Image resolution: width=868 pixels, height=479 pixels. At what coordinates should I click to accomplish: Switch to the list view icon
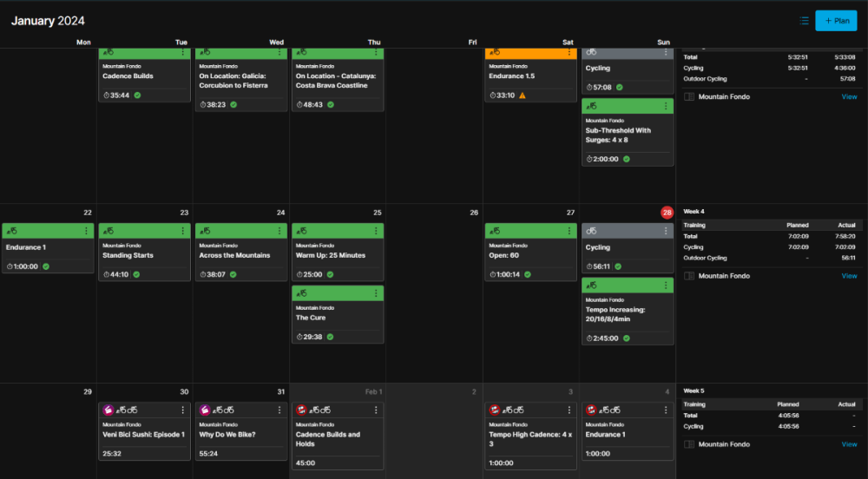click(805, 21)
